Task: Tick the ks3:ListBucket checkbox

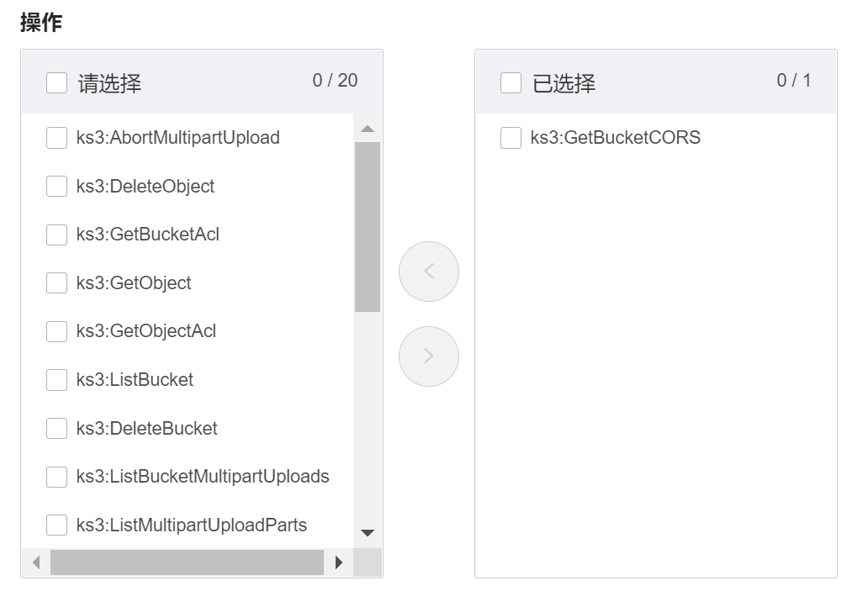Action: click(x=56, y=380)
